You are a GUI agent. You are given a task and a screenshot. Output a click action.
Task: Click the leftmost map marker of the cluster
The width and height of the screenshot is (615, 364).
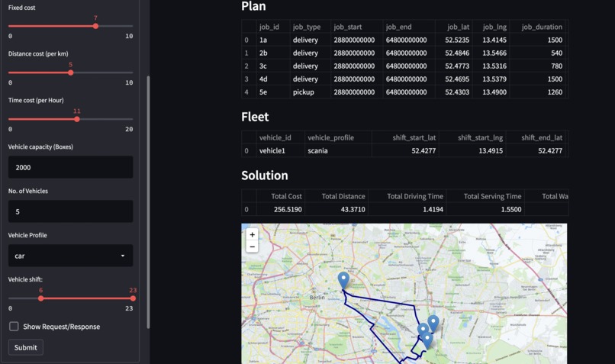coord(423,331)
